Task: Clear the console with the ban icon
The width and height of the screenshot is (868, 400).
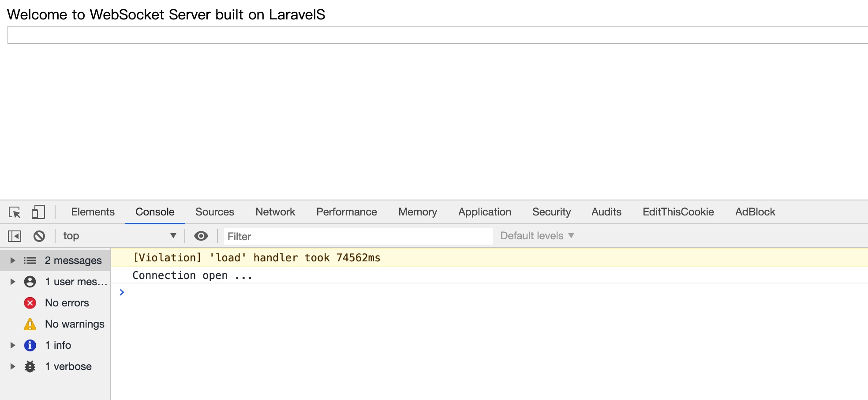Action: 39,236
